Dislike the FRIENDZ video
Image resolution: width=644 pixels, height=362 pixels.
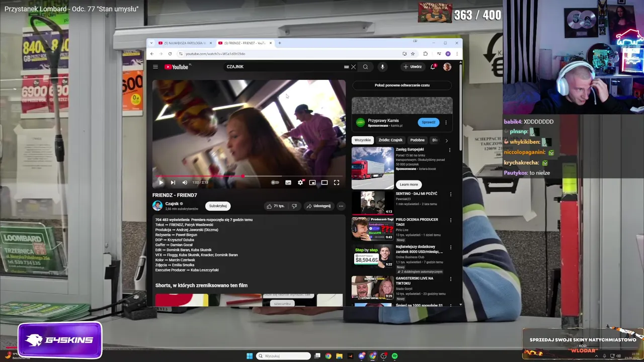(x=294, y=206)
